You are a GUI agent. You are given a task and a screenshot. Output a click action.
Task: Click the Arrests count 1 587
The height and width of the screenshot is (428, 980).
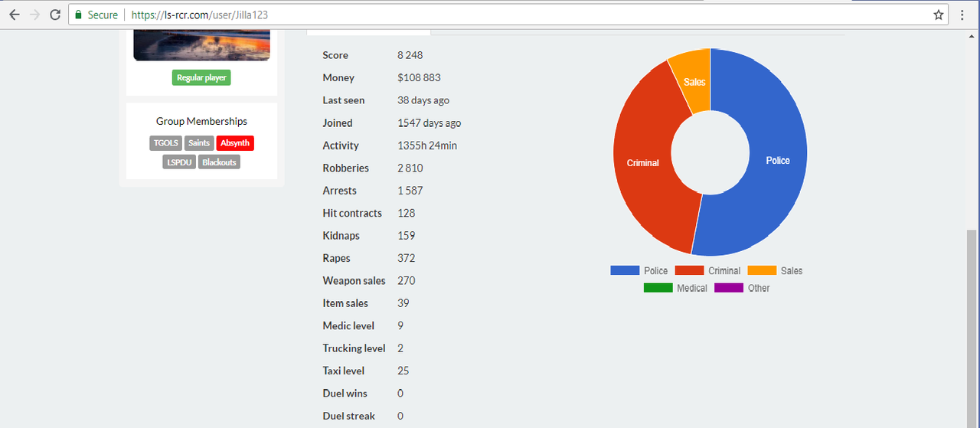click(410, 191)
